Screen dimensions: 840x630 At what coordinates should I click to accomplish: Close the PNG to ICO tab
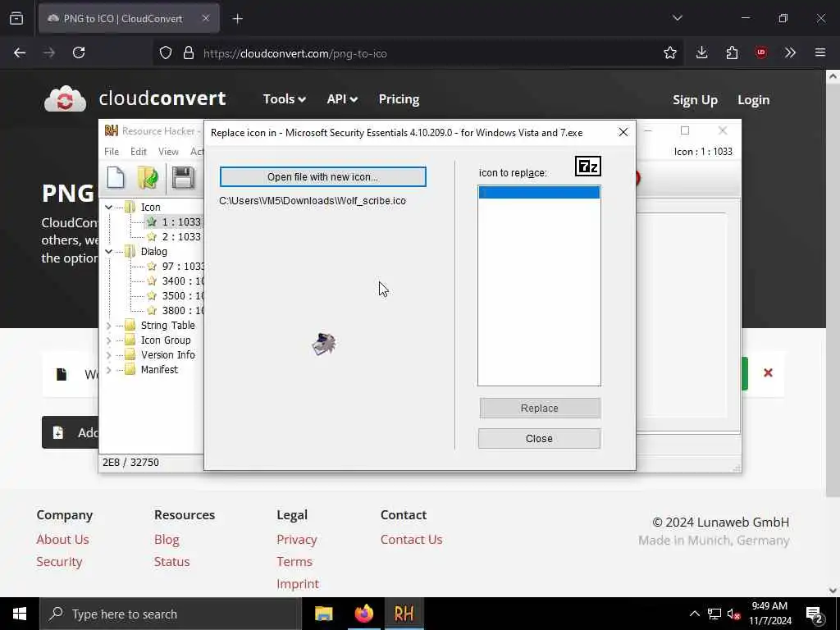[206, 18]
